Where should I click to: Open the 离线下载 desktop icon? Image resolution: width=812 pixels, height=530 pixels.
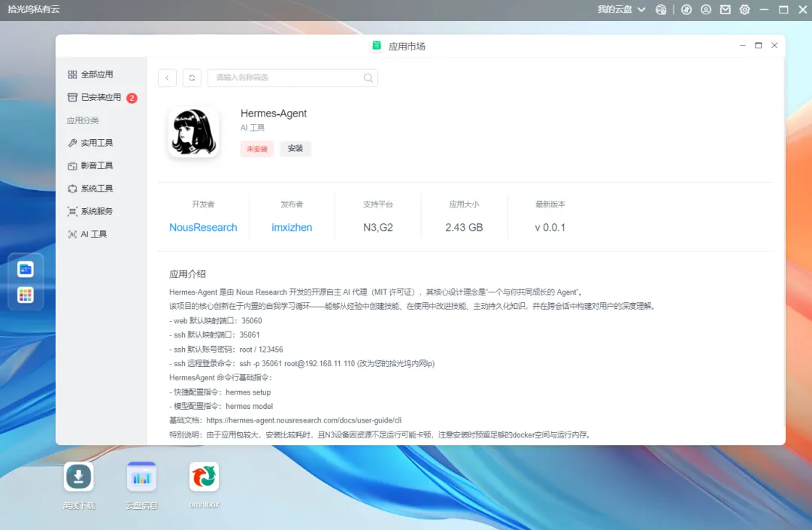(79, 477)
